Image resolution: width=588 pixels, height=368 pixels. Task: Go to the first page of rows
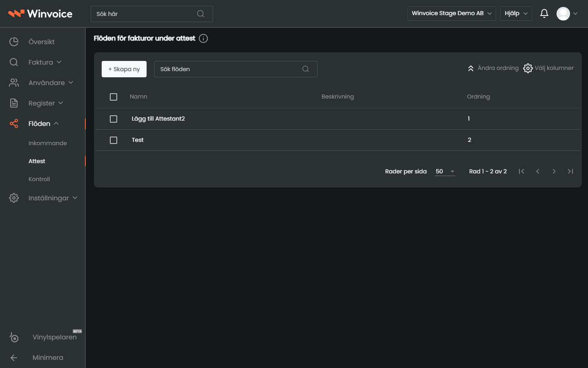click(x=521, y=171)
